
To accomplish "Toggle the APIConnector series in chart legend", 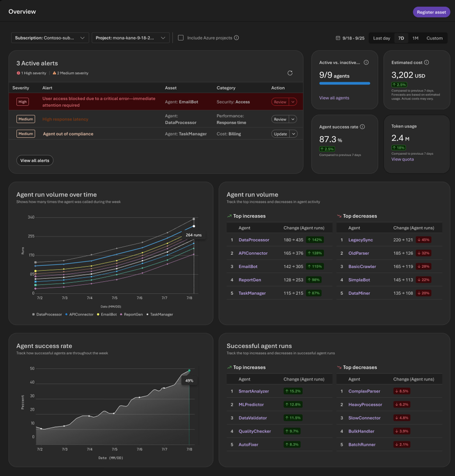I will 79,314.
